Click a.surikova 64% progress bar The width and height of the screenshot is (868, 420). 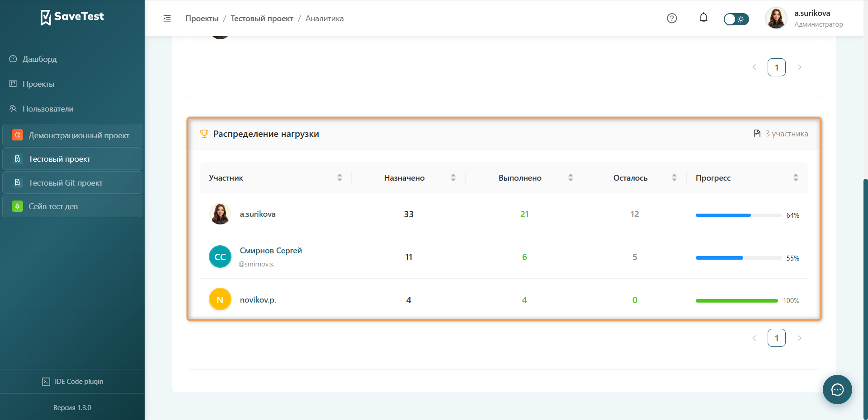(739, 215)
